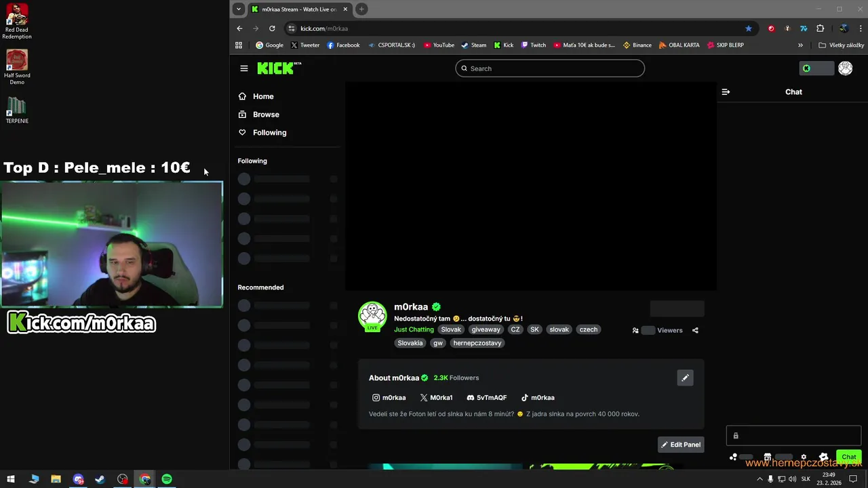The height and width of the screenshot is (488, 868).
Task: Go to Home in Kick sidebar
Action: 256,96
